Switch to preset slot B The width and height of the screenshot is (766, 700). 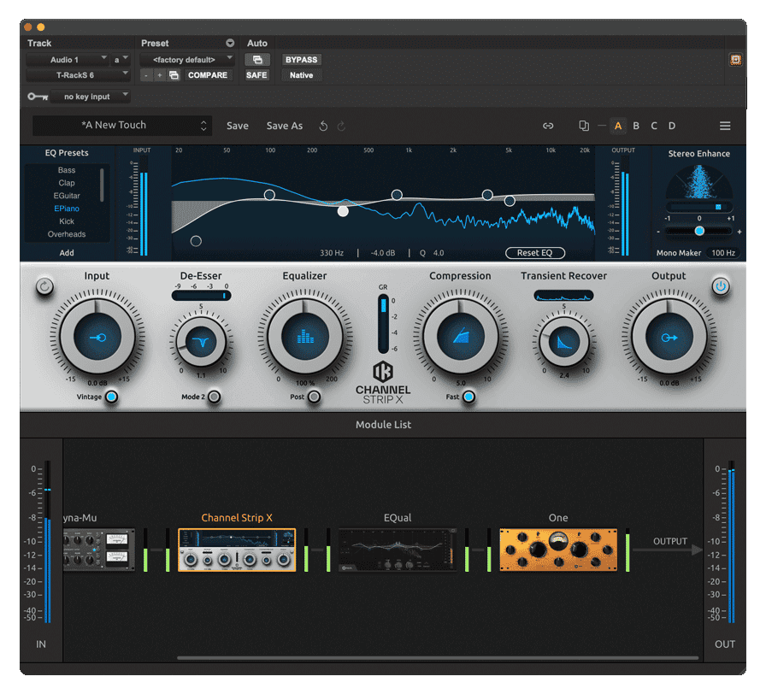point(636,126)
